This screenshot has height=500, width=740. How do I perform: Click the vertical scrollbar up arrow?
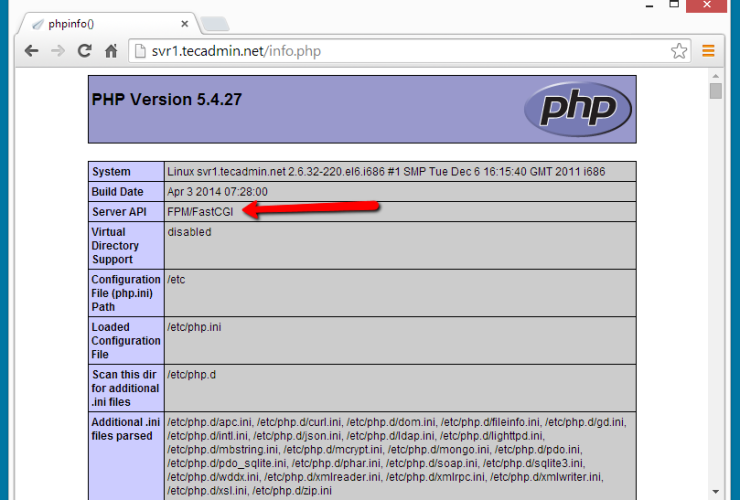[715, 76]
